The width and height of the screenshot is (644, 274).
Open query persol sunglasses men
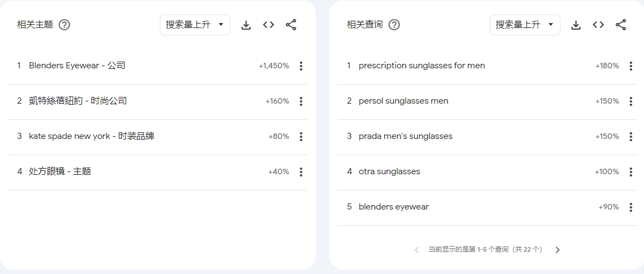[x=403, y=101]
